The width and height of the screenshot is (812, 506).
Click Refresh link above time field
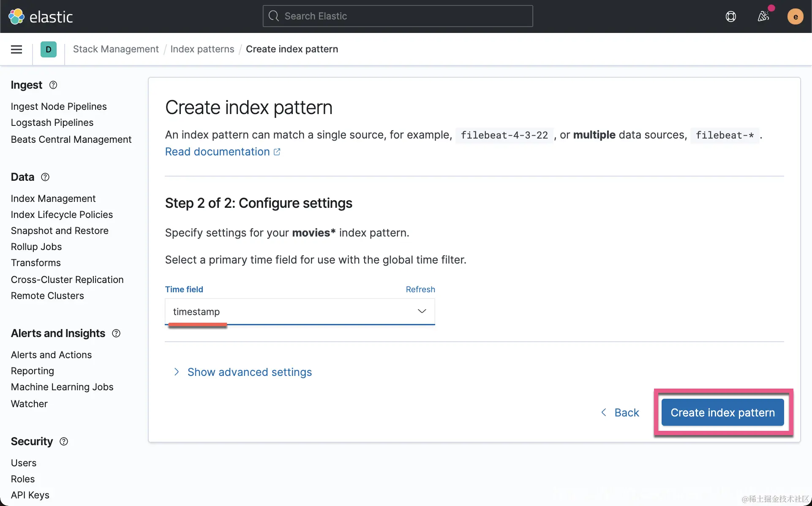(x=420, y=289)
